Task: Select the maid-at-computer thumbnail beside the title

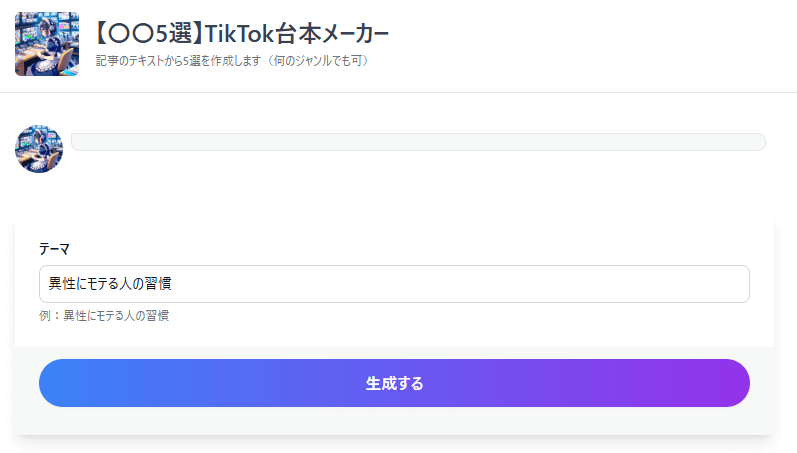Action: coord(47,44)
